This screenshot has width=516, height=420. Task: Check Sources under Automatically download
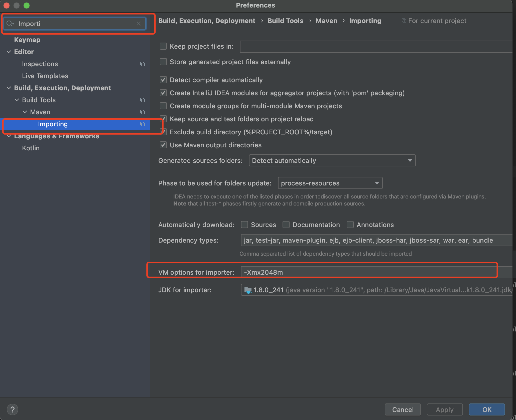[x=244, y=225]
